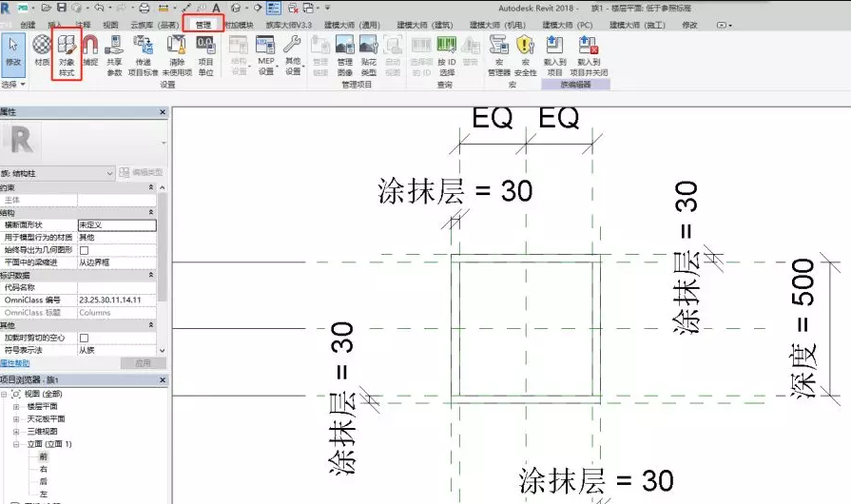Switch to 建模大师 (PC) tab
Image resolution: width=851 pixels, height=504 pixels.
click(x=567, y=25)
